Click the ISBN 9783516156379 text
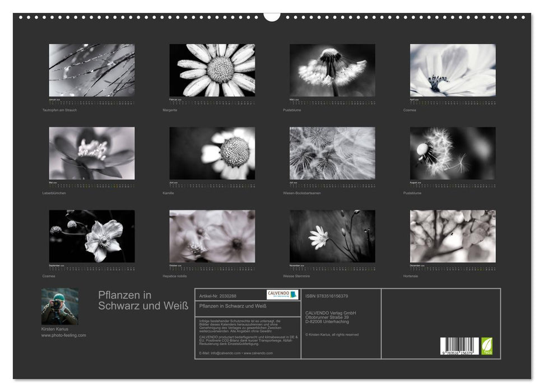544x392 pixels. click(x=327, y=296)
